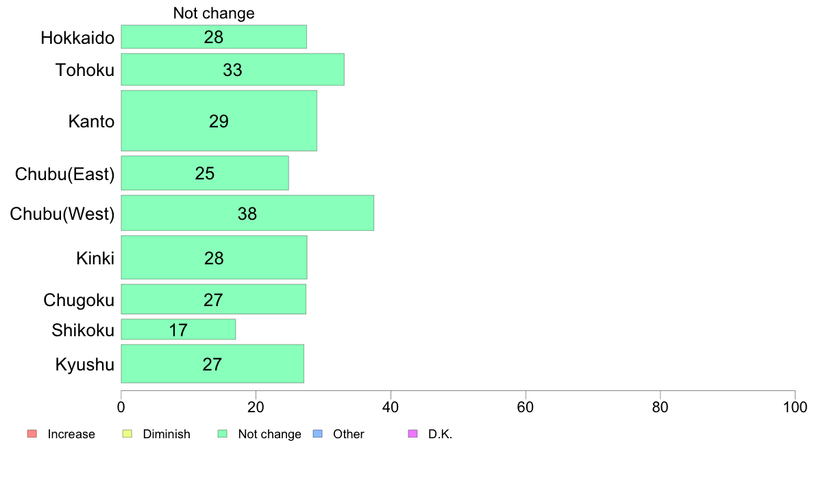Select the Chugoku bar showing 27
The height and width of the screenshot is (504, 814).
tap(213, 299)
